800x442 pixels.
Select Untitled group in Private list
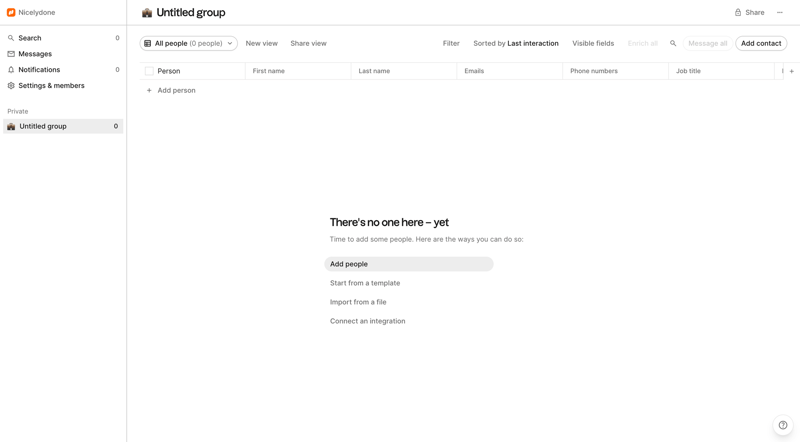(63, 126)
